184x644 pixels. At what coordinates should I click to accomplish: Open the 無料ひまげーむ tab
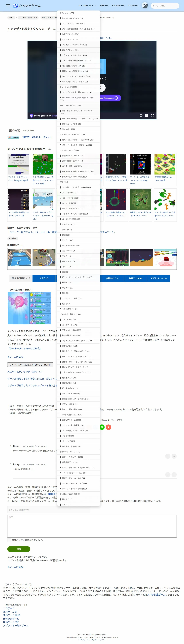pyautogui.click(x=112, y=278)
